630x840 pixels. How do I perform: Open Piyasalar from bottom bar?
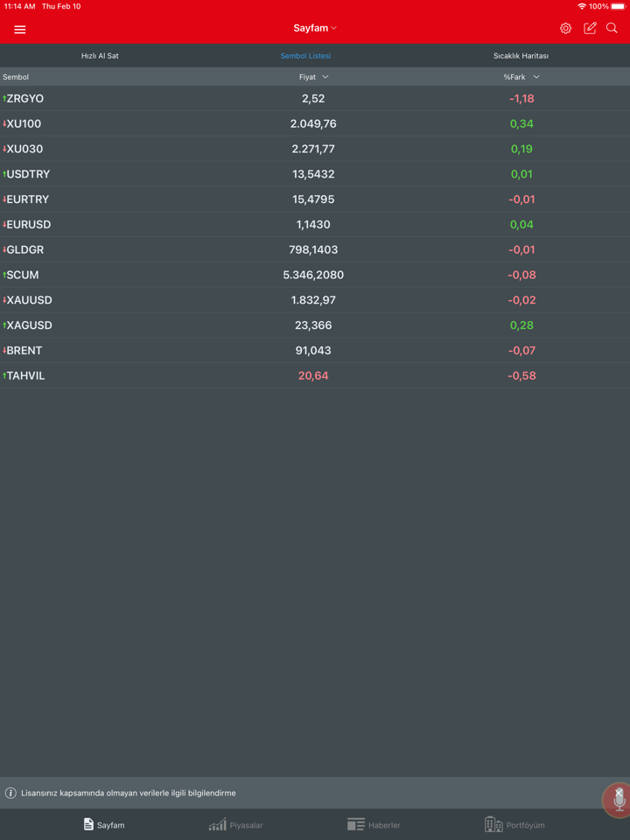click(235, 824)
